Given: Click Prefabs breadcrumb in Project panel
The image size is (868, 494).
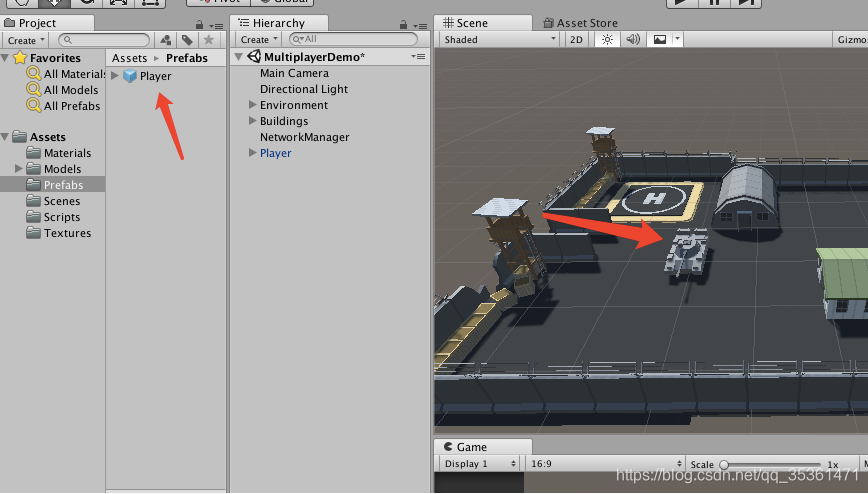Looking at the screenshot, I should (187, 58).
